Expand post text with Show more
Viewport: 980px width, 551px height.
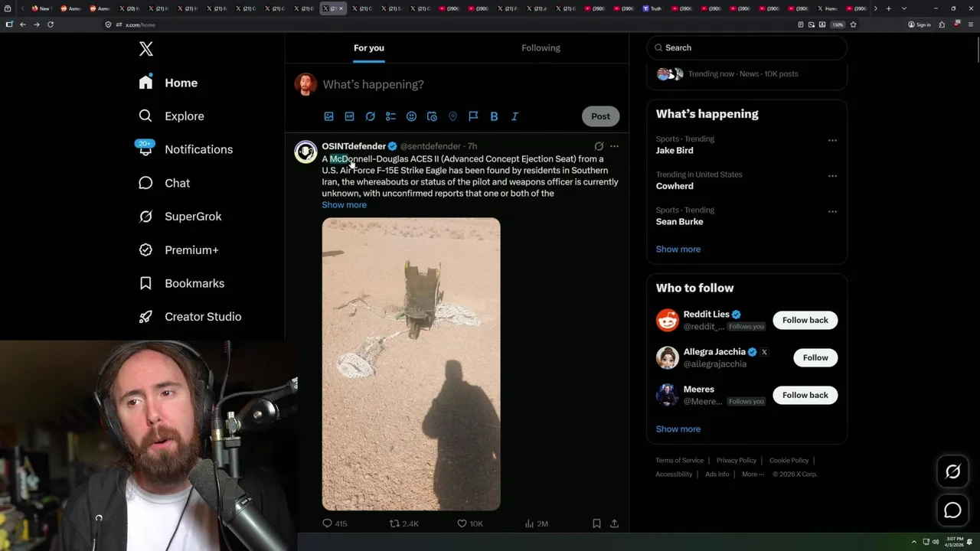[x=344, y=205]
